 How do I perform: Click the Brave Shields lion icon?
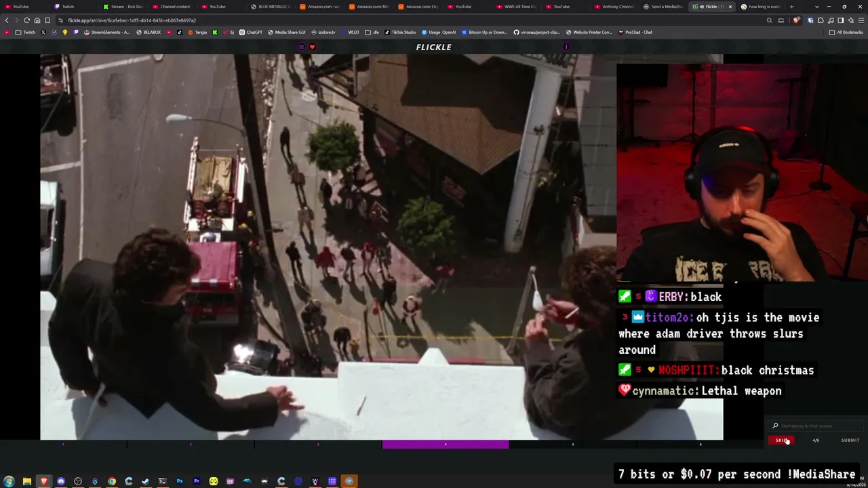click(796, 20)
